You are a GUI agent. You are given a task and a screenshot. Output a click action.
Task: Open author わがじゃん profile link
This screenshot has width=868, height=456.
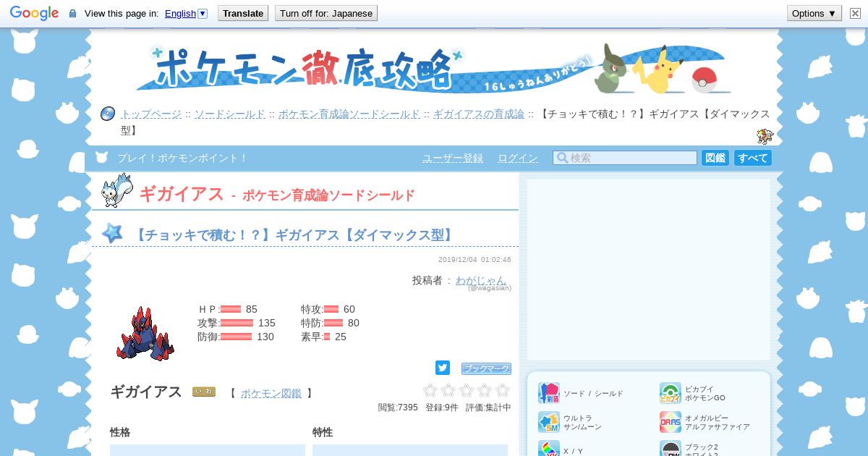481,280
